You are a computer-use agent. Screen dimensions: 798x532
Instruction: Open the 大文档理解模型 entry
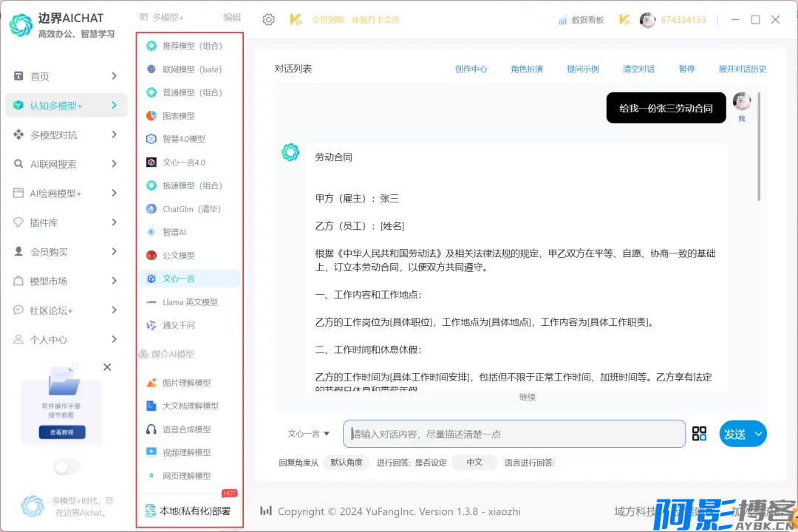189,406
